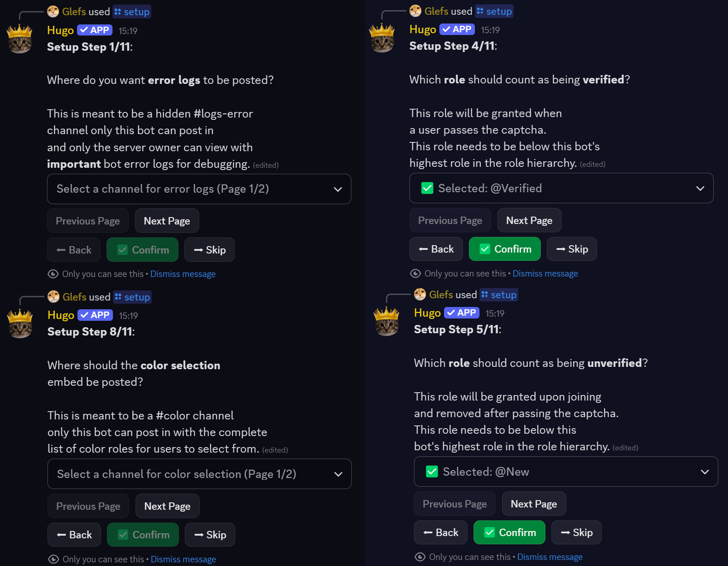
Task: Click the green checkmark beside Selected: @Verified
Action: tap(427, 188)
